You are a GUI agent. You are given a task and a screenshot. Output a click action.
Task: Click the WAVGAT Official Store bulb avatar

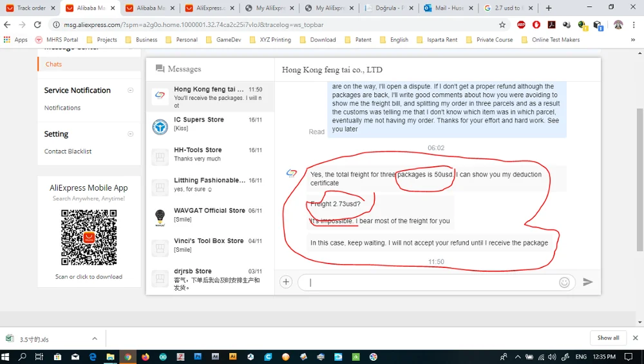(160, 218)
